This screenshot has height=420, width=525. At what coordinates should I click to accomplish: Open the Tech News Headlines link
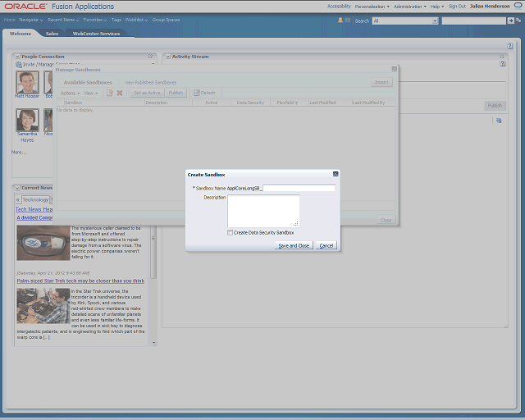(x=34, y=209)
